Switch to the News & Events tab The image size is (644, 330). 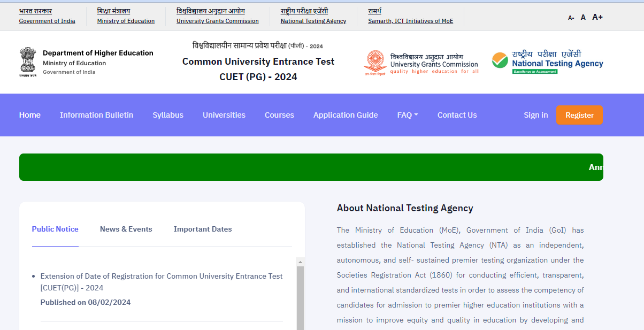point(126,229)
